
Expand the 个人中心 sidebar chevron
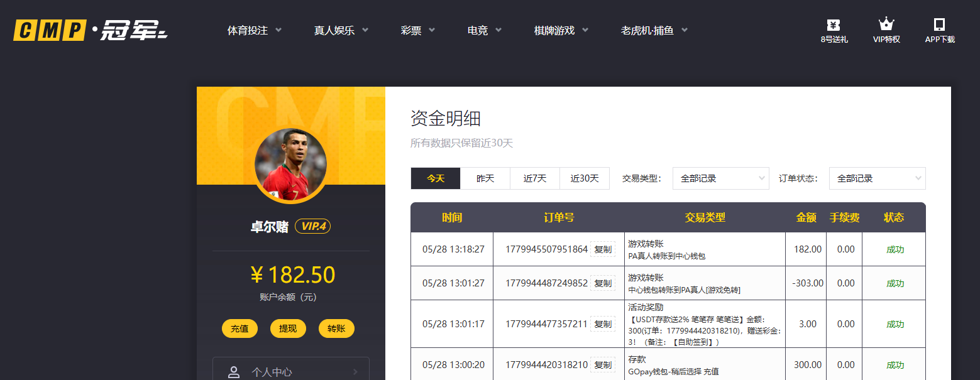click(x=355, y=372)
